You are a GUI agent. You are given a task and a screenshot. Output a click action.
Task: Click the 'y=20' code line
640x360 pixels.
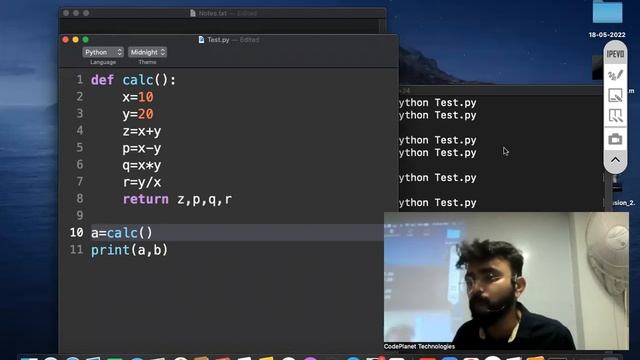(x=138, y=114)
